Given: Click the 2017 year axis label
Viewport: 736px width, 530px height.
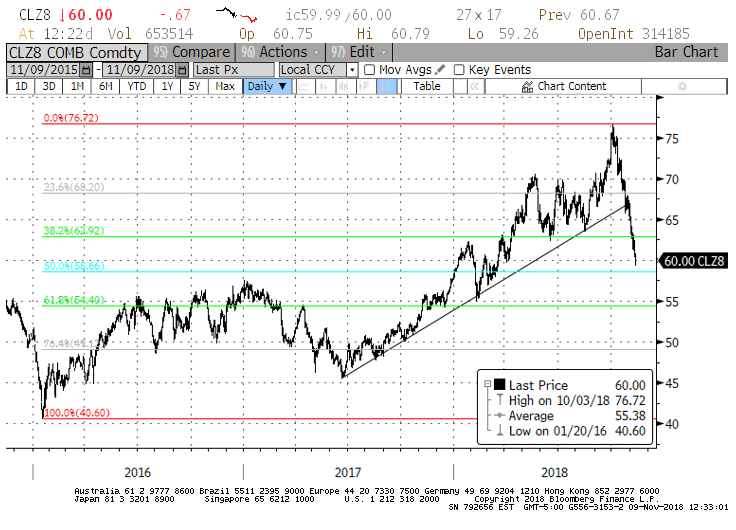Looking at the screenshot, I should pos(348,472).
